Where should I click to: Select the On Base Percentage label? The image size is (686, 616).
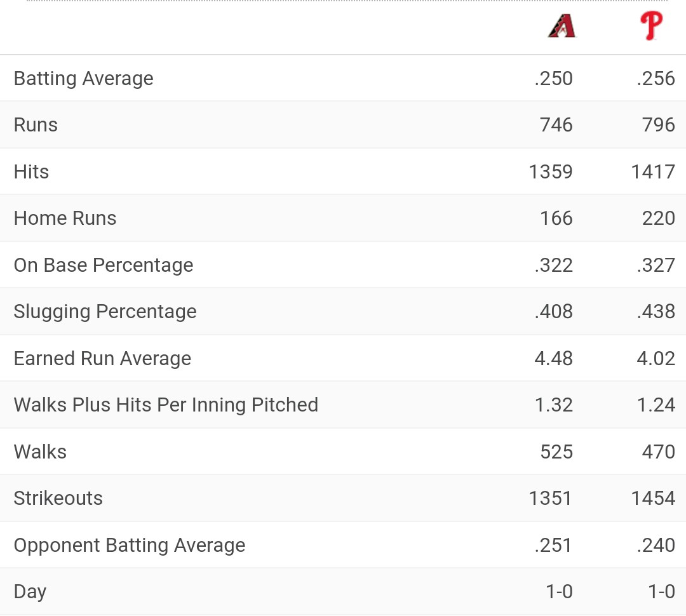(x=103, y=265)
